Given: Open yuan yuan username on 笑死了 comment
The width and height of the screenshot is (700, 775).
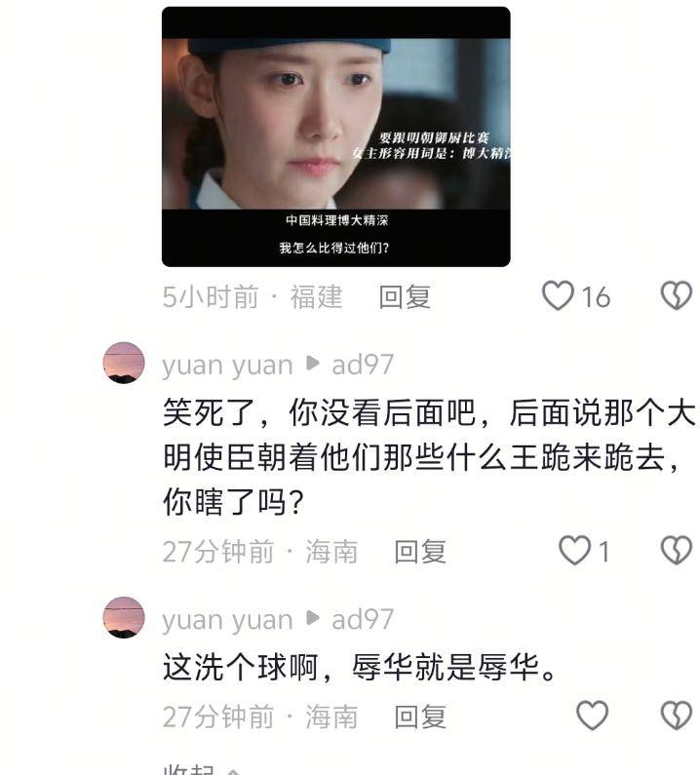Looking at the screenshot, I should click(227, 366).
